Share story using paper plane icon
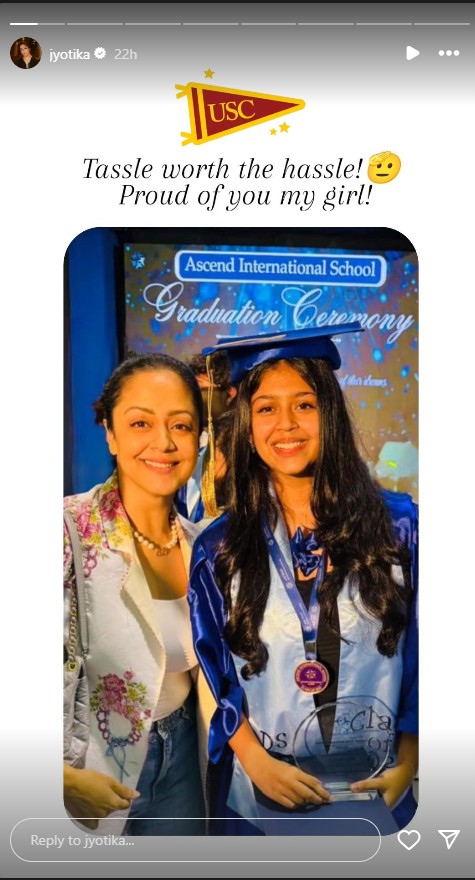 click(449, 839)
